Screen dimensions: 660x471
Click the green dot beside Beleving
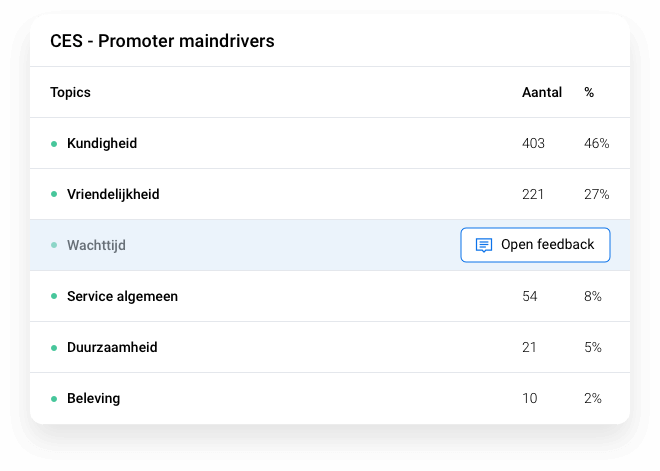coord(54,399)
